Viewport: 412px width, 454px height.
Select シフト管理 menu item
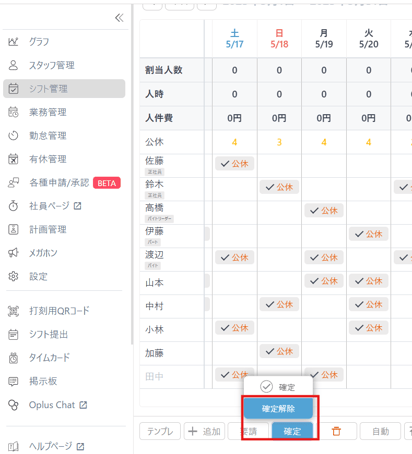pyautogui.click(x=64, y=89)
